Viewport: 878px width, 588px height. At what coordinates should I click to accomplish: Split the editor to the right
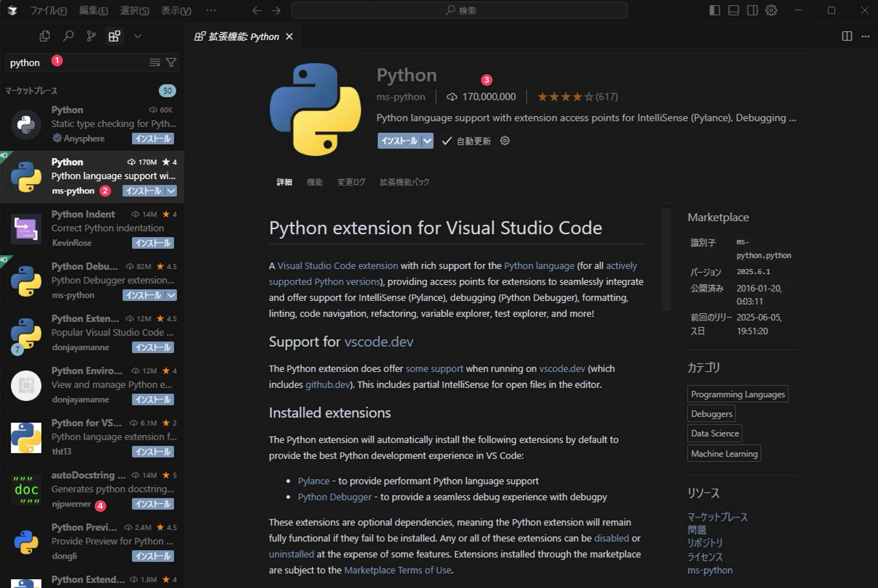[847, 36]
